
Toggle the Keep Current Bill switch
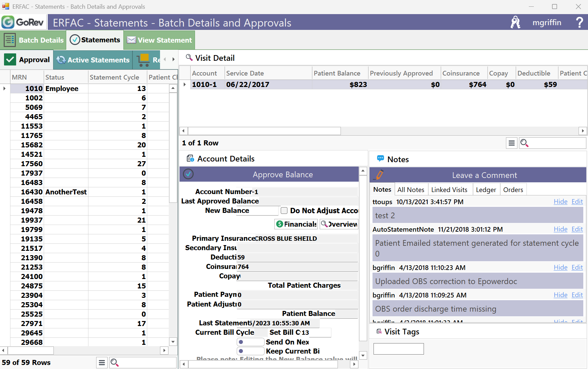point(250,351)
